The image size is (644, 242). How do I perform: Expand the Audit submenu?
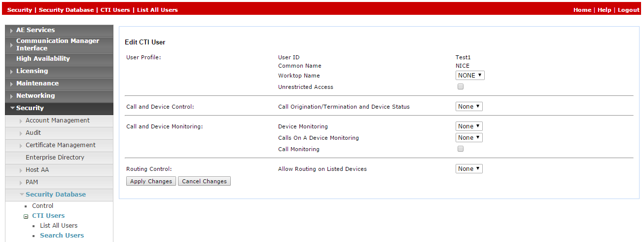59,133
